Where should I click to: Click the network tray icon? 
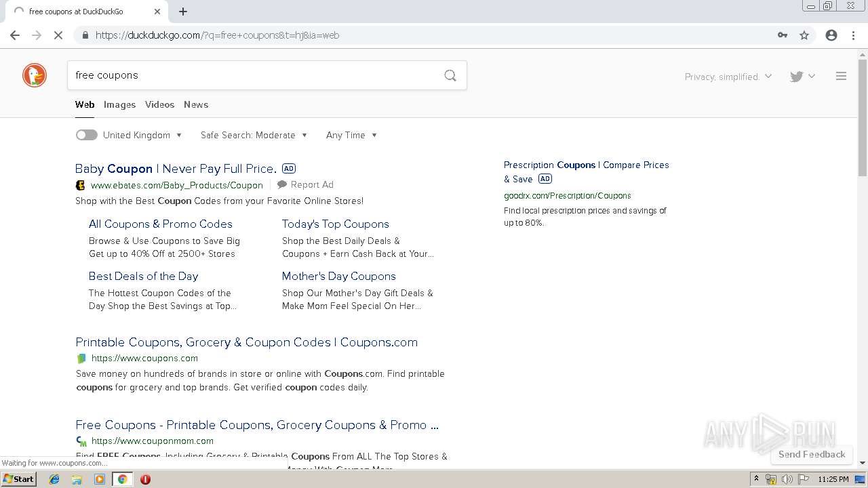point(771,479)
